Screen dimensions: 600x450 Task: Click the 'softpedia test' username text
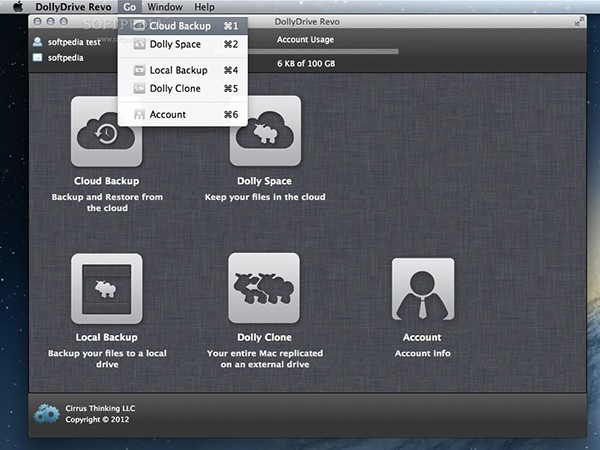[x=74, y=42]
